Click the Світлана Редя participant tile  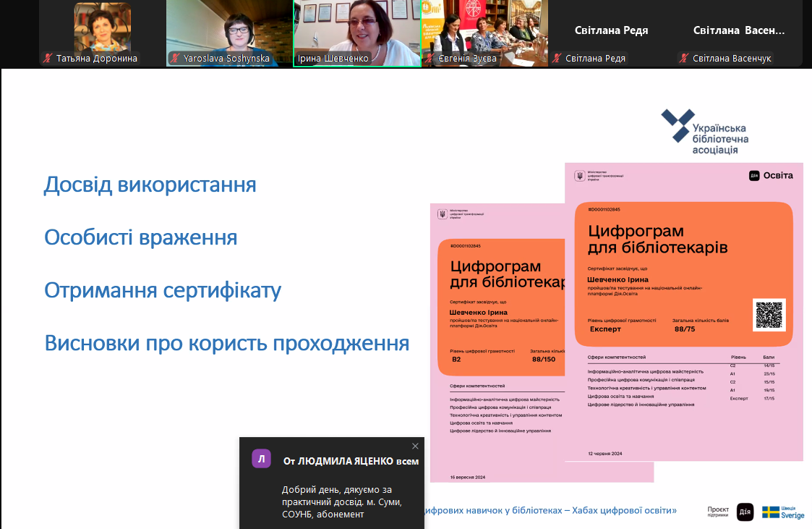click(x=611, y=30)
